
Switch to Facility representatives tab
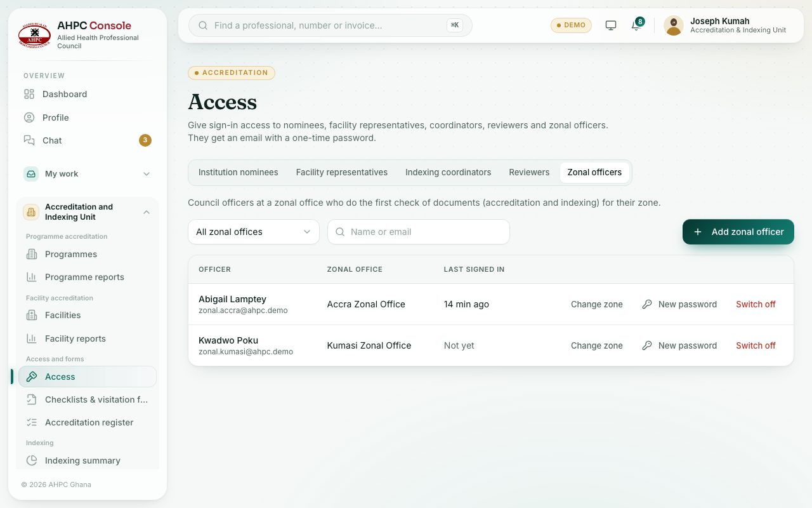(x=342, y=172)
